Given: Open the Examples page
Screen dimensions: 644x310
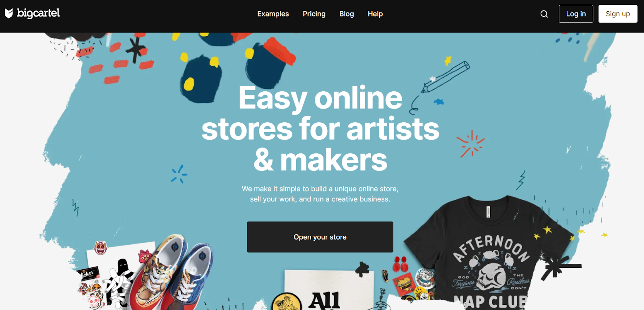Looking at the screenshot, I should click(273, 14).
